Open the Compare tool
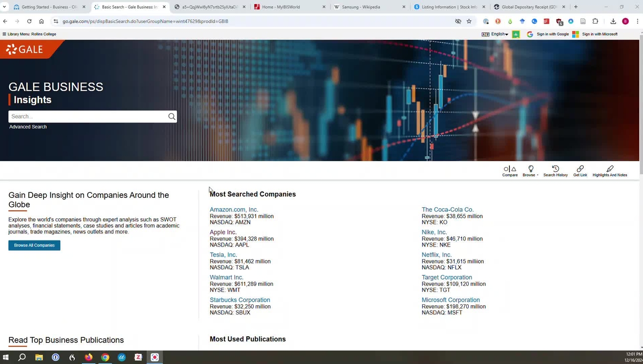 pos(510,171)
